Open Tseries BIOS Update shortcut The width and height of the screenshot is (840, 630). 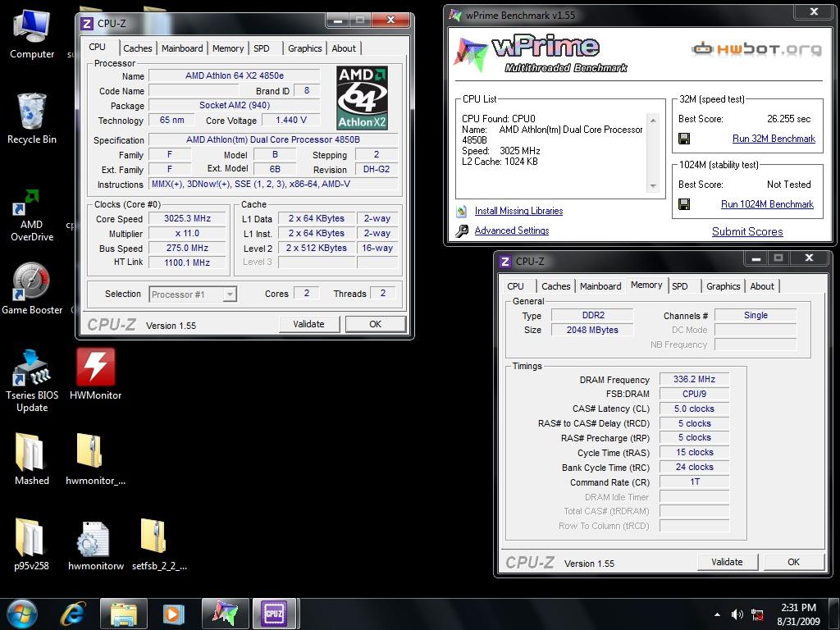pos(32,380)
